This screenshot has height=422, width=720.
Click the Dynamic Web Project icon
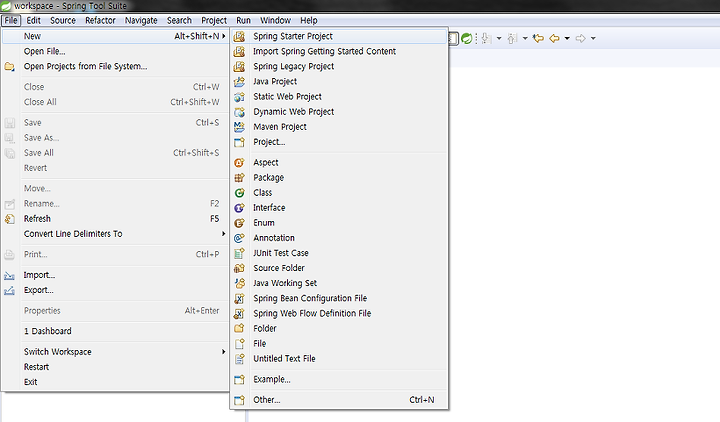pos(239,112)
